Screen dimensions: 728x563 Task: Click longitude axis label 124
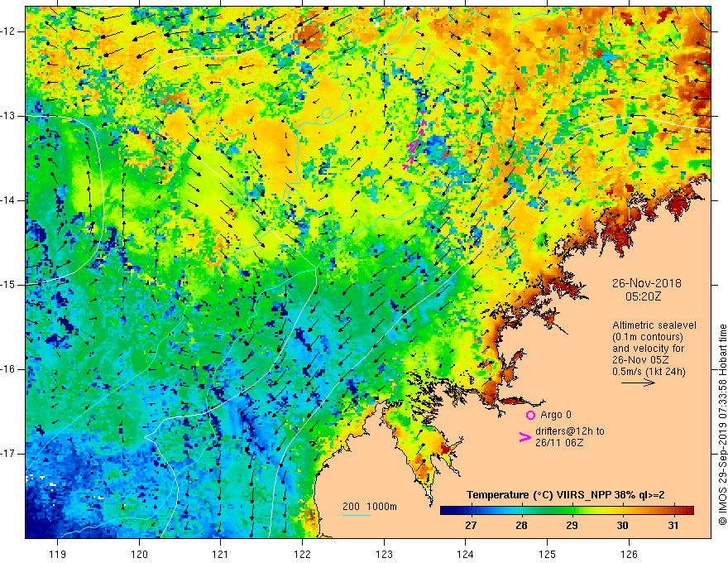tap(466, 554)
